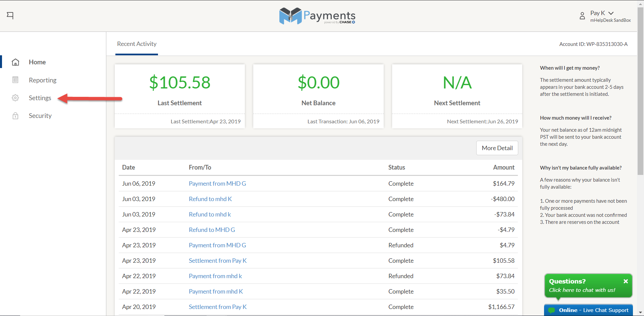The width and height of the screenshot is (644, 316).
Task: Open the Reporting section via its icon
Action: [x=15, y=80]
